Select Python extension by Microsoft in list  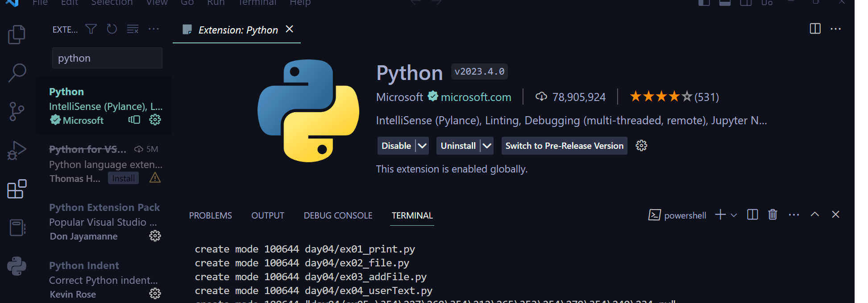104,105
